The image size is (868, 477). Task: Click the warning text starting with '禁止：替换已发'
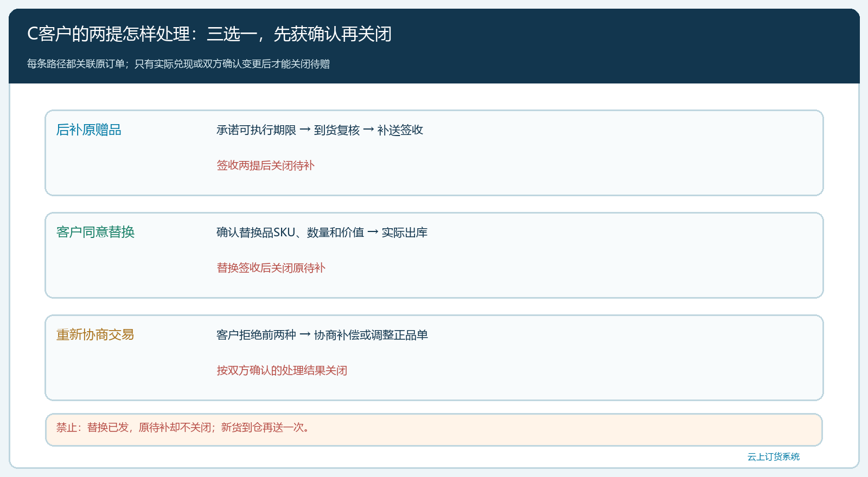184,428
